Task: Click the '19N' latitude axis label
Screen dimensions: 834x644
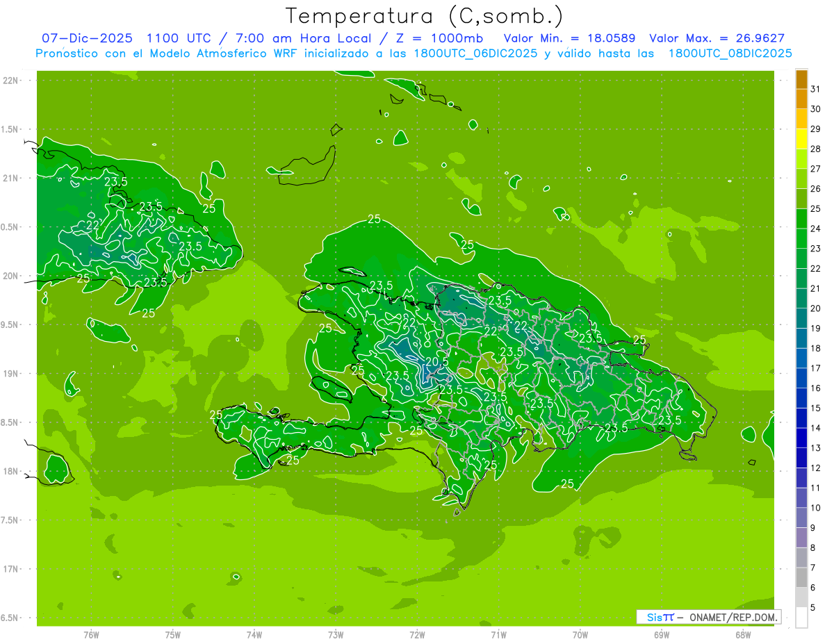Action: point(10,374)
